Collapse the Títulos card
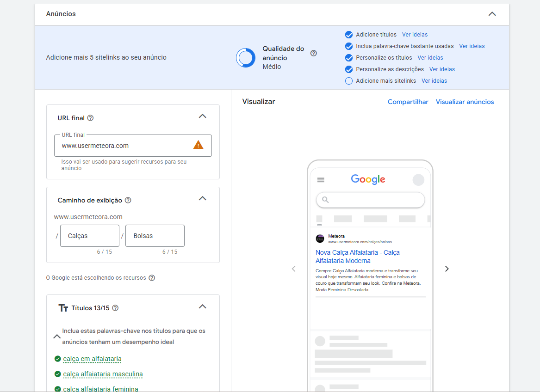The image size is (540, 392). coord(203,306)
